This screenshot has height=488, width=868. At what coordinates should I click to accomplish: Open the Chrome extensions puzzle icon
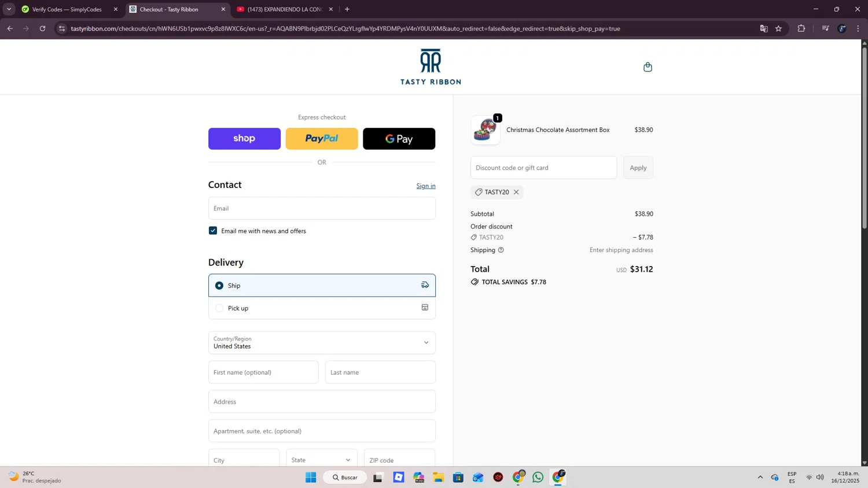pos(801,28)
